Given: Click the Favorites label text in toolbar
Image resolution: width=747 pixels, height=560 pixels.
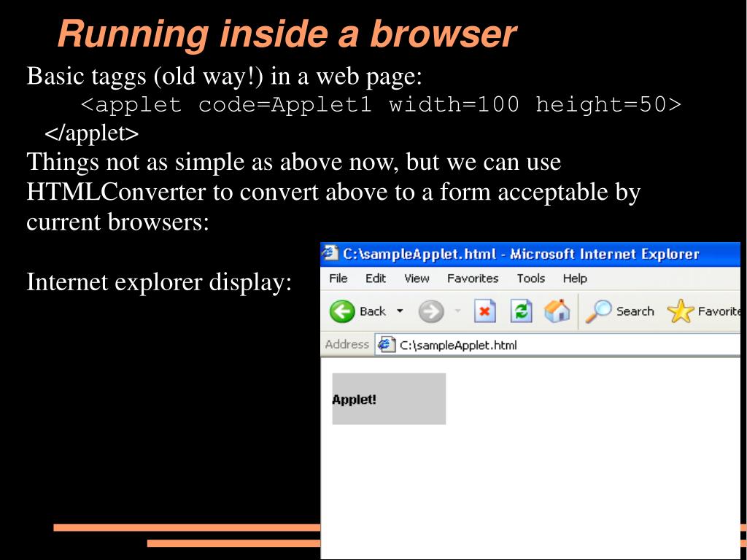Looking at the screenshot, I should [719, 311].
